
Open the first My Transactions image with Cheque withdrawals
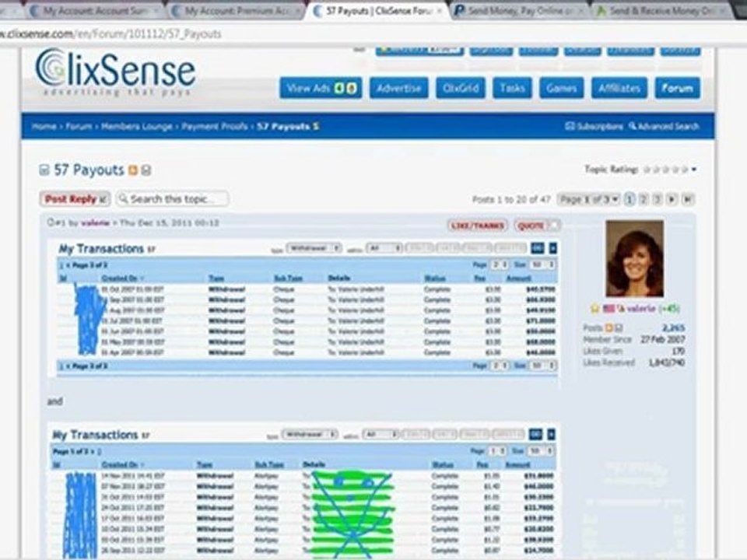pyautogui.click(x=306, y=309)
